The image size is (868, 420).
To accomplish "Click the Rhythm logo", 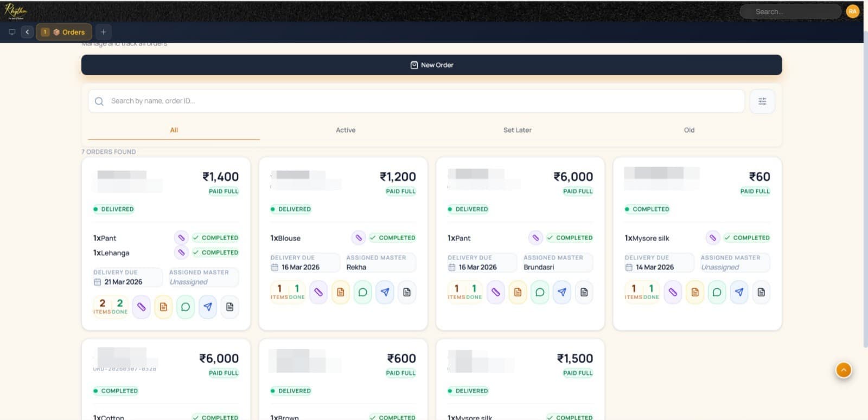I will 15,11.
